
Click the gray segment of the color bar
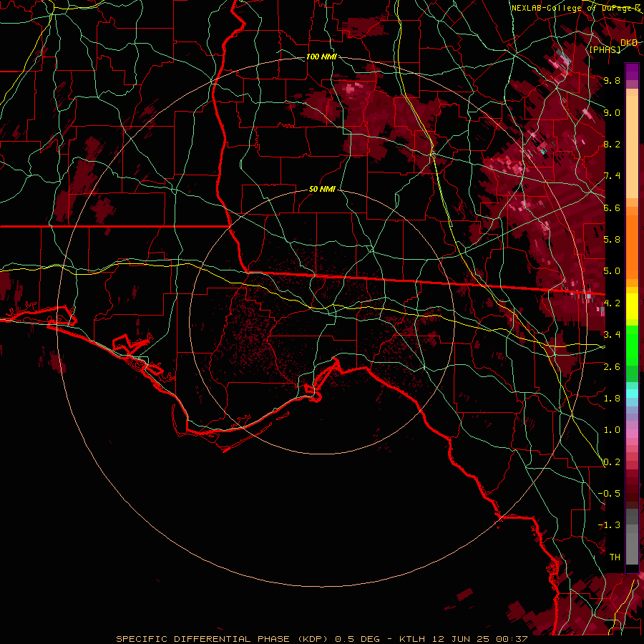click(x=632, y=538)
